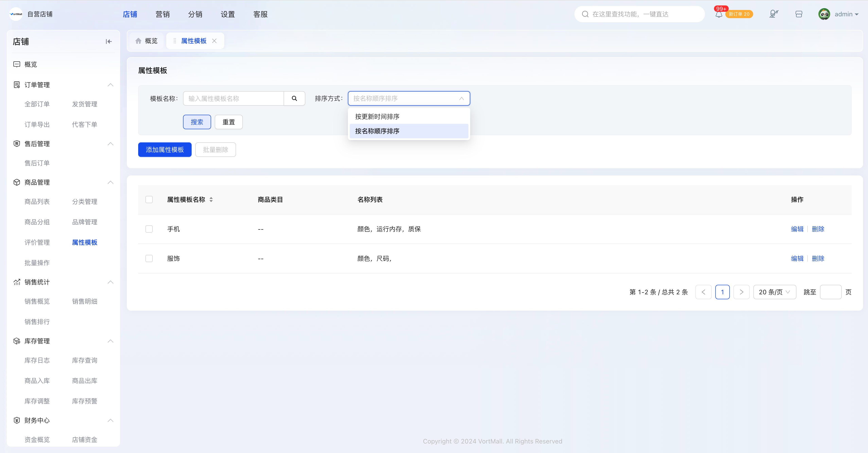
Task: Collapse the 销售统计 section
Action: tap(110, 282)
